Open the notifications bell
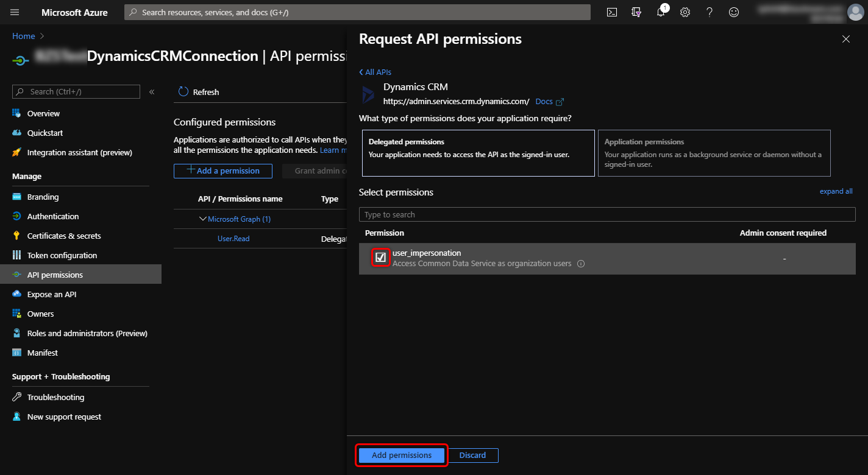 661,12
